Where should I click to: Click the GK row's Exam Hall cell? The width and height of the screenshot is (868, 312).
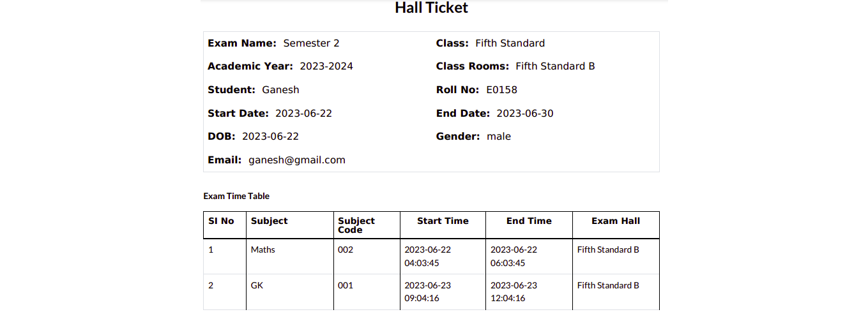(x=608, y=285)
